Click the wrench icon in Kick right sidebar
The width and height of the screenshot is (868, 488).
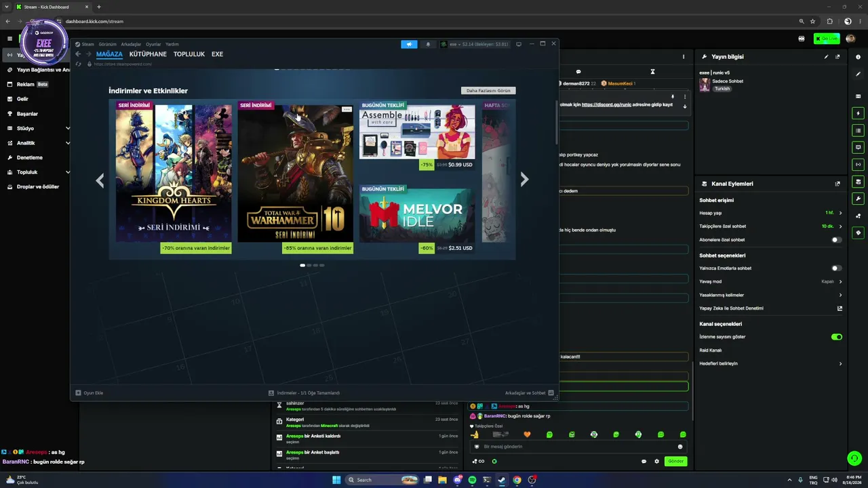[858, 199]
